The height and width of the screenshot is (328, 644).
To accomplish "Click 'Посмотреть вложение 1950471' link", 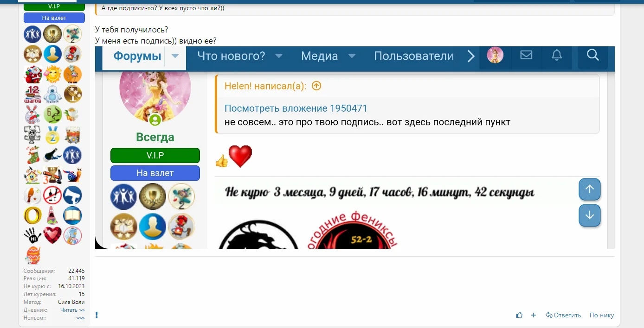I will point(296,108).
